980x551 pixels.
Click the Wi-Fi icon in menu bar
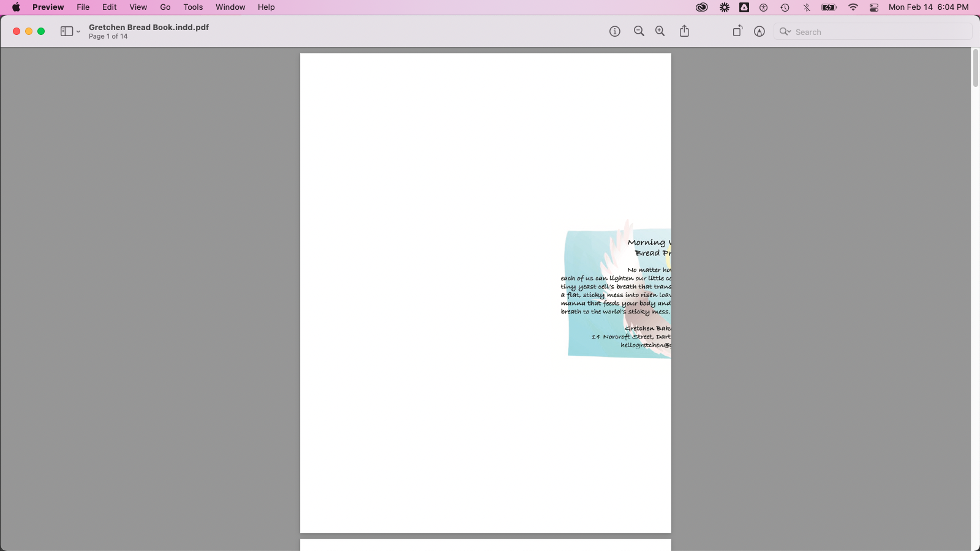[853, 7]
